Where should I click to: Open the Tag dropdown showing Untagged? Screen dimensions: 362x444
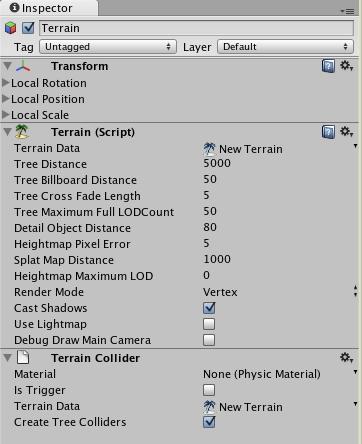(108, 47)
